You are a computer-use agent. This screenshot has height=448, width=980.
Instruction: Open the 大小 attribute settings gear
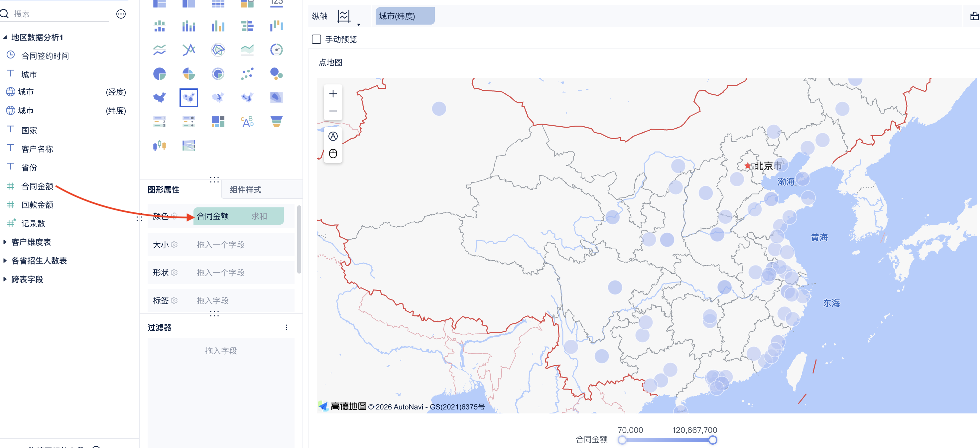tap(175, 245)
